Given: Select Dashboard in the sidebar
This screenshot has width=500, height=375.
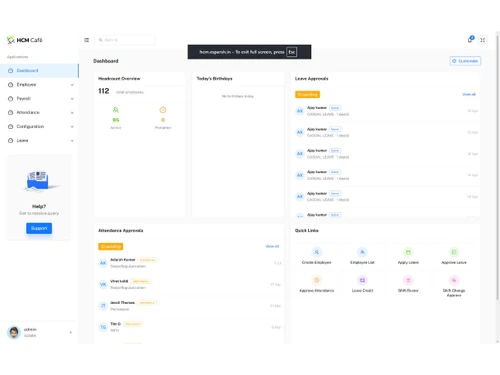Looking at the screenshot, I should 39,71.
